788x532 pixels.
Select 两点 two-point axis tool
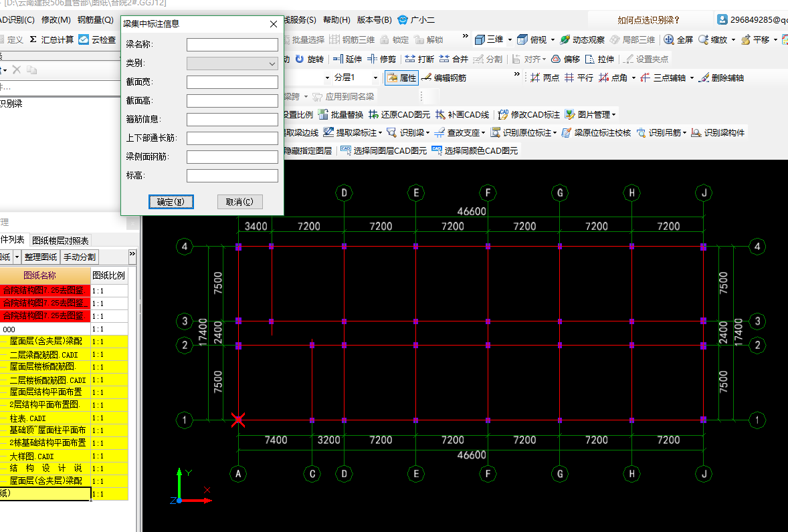(545, 78)
